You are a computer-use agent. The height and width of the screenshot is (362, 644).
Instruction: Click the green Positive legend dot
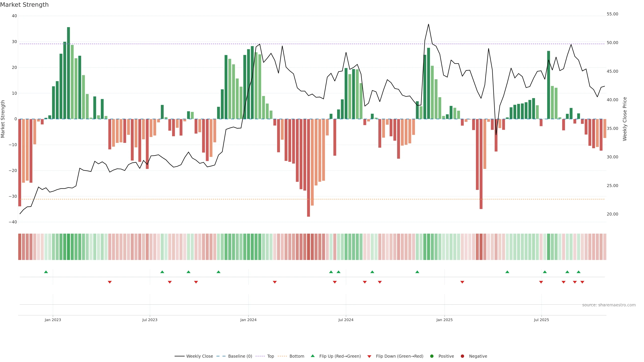(x=432, y=356)
